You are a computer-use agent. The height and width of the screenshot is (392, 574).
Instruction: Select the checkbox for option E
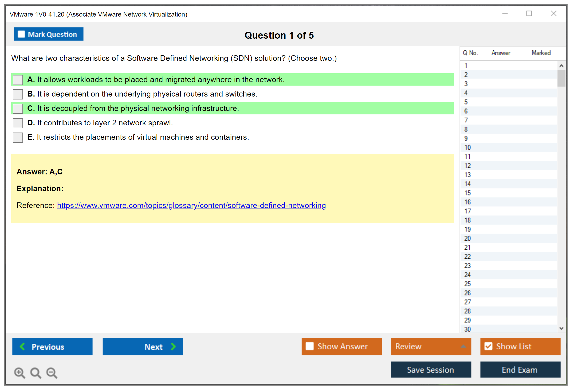[18, 137]
